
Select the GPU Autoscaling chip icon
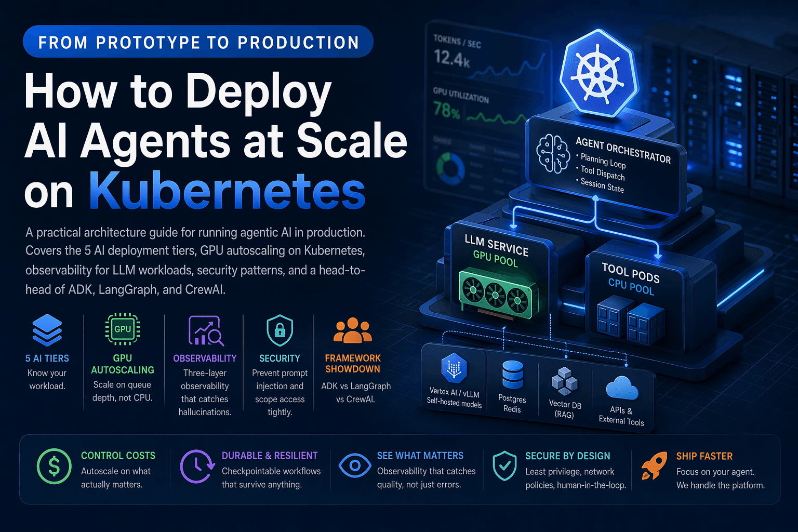(122, 328)
